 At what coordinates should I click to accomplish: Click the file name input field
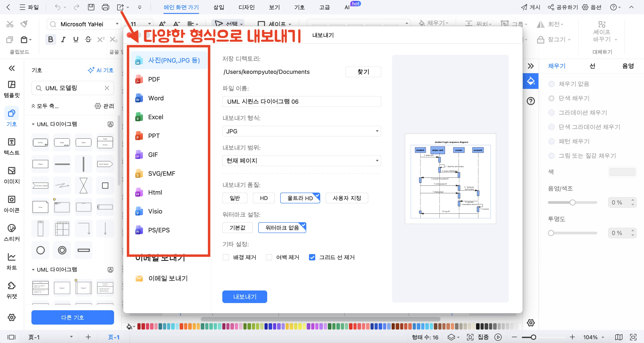tap(301, 101)
